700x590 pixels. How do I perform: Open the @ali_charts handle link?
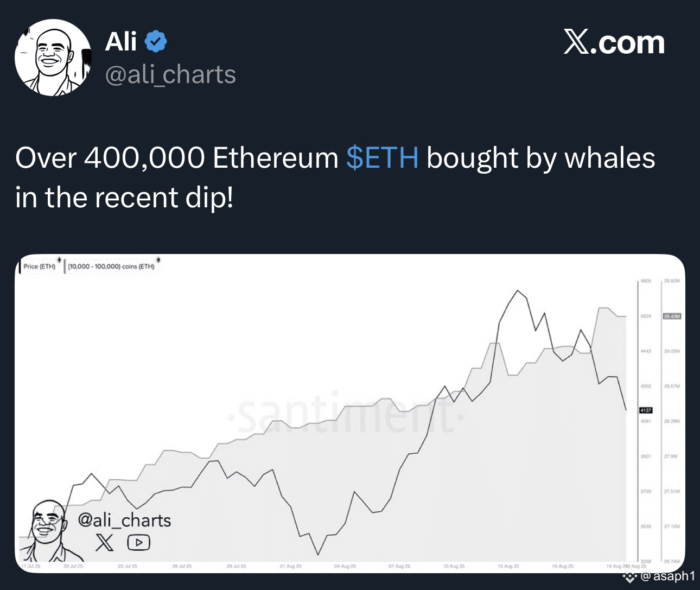(x=170, y=75)
